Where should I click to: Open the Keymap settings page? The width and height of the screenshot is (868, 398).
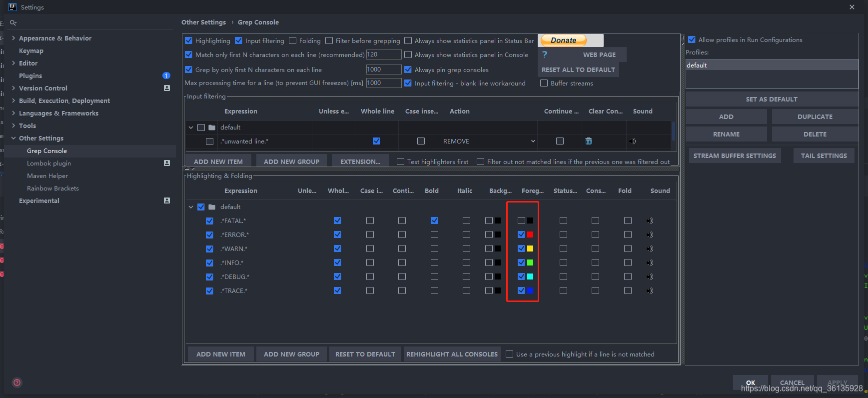tap(31, 50)
